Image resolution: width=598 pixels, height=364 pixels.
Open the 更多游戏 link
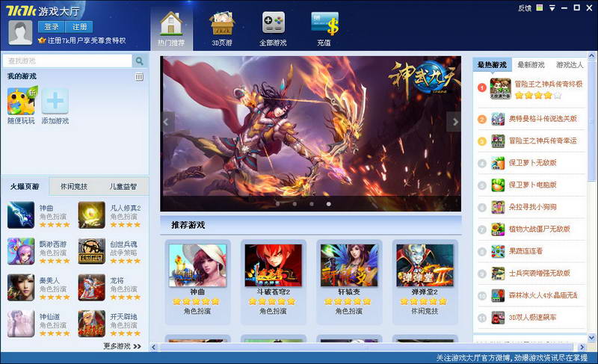(x=122, y=346)
